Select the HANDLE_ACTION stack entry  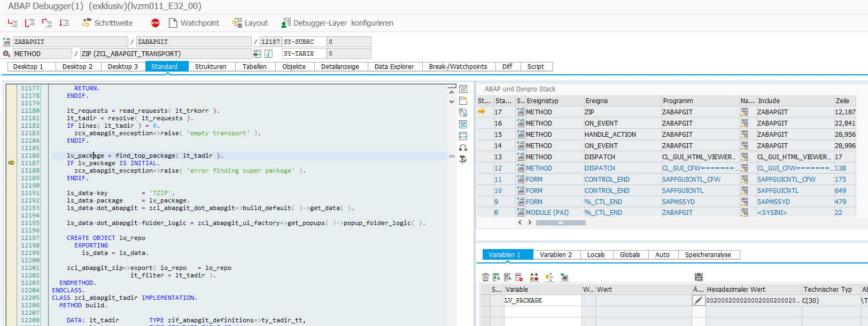[610, 135]
